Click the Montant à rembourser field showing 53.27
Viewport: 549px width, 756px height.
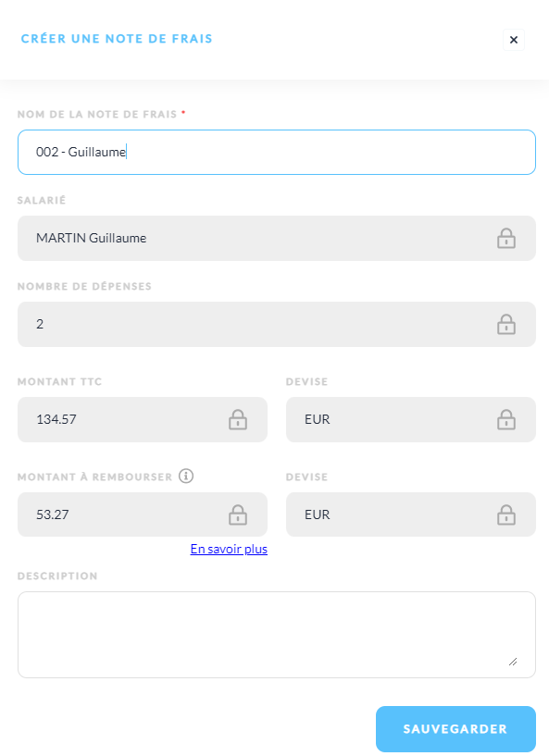(x=143, y=514)
